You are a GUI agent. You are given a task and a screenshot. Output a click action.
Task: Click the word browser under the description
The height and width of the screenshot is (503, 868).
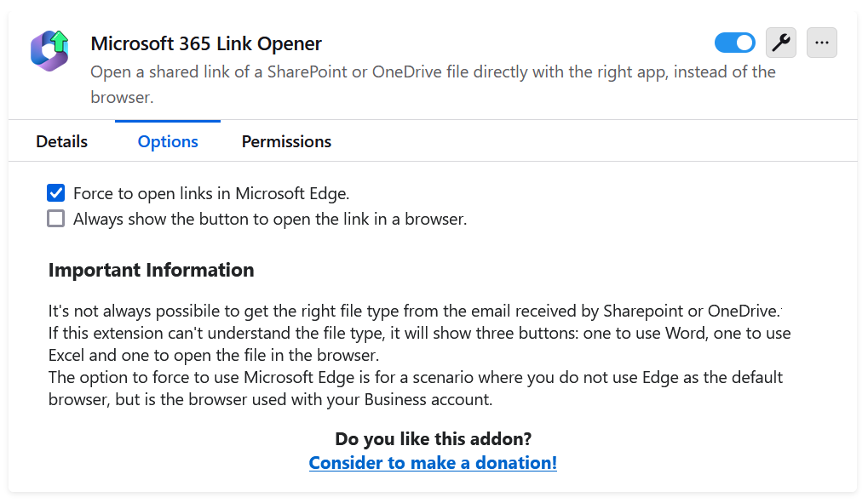(x=122, y=97)
